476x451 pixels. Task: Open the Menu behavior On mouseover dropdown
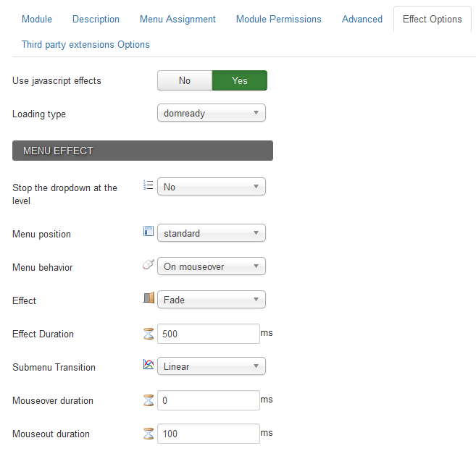212,266
